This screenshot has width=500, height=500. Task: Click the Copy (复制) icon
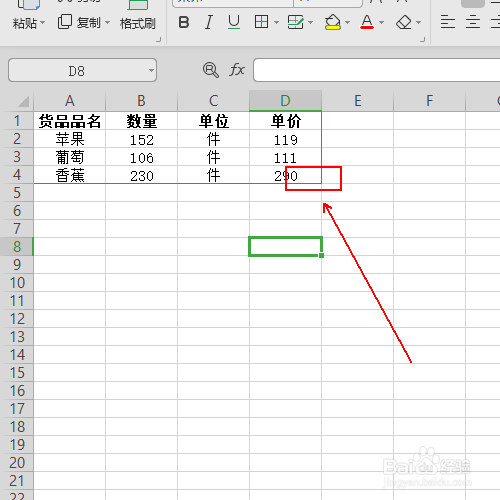tap(65, 22)
